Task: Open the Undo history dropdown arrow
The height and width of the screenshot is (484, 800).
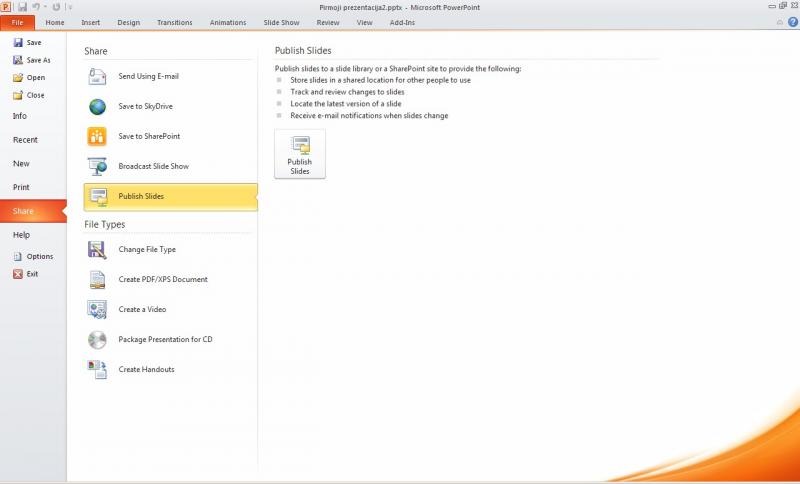Action: [x=45, y=7]
